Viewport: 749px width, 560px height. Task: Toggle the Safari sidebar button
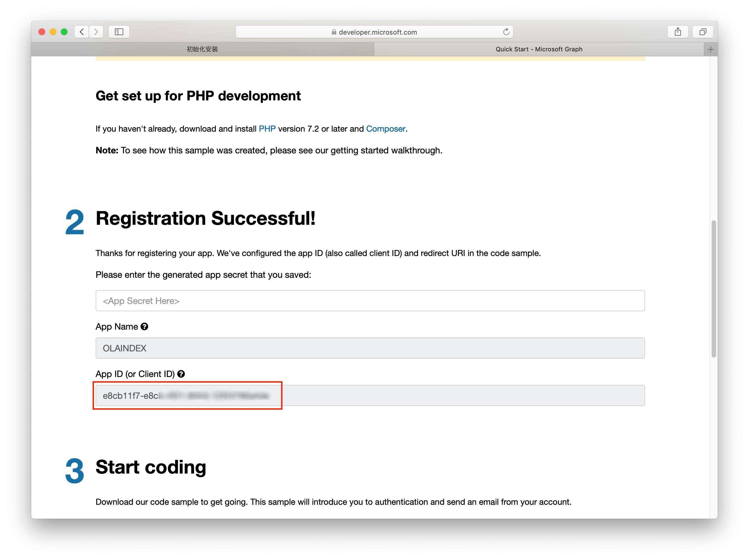tap(119, 32)
